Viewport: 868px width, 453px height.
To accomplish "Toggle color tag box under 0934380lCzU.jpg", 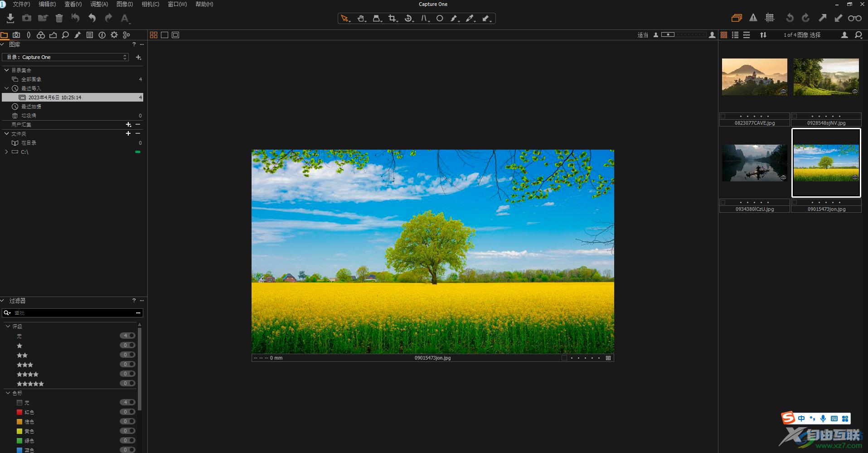I will pos(723,202).
